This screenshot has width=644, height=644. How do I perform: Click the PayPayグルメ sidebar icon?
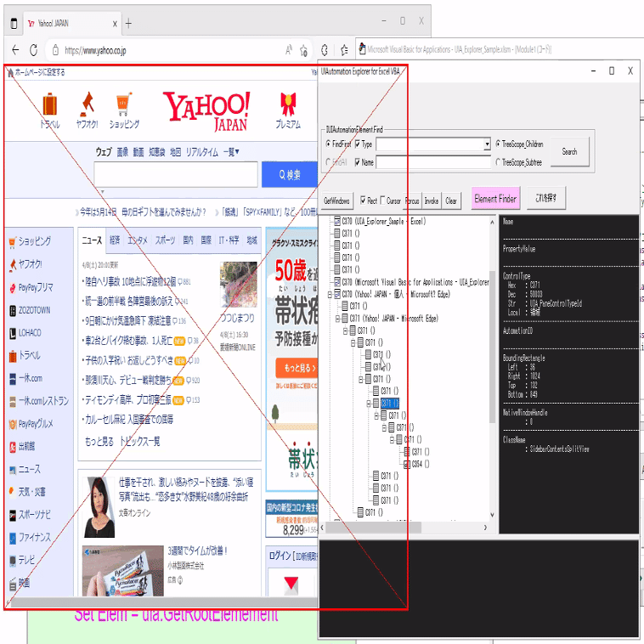(x=13, y=424)
